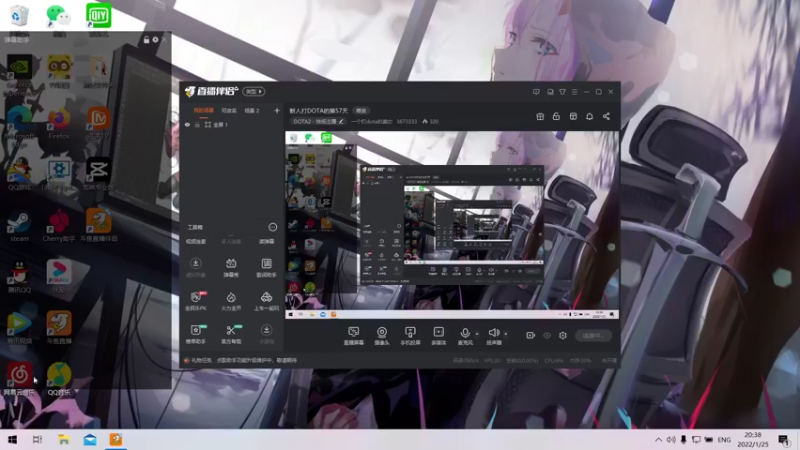Add a multimedia source (多媒体)
Image resolution: width=800 pixels, height=450 pixels.
(439, 336)
